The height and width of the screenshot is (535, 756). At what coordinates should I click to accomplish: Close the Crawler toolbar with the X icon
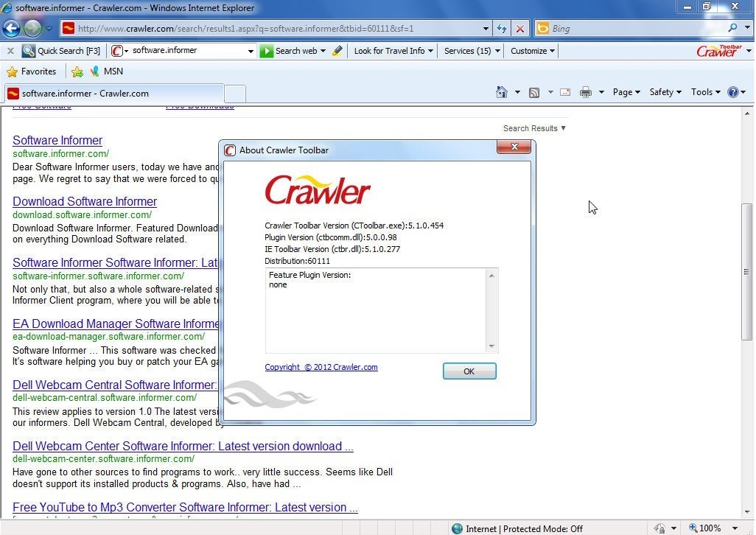tap(10, 51)
